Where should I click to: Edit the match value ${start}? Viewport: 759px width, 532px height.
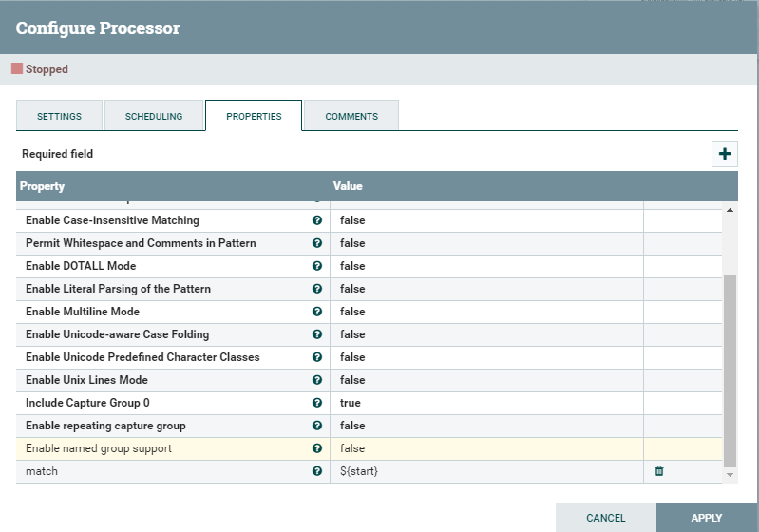tap(484, 471)
